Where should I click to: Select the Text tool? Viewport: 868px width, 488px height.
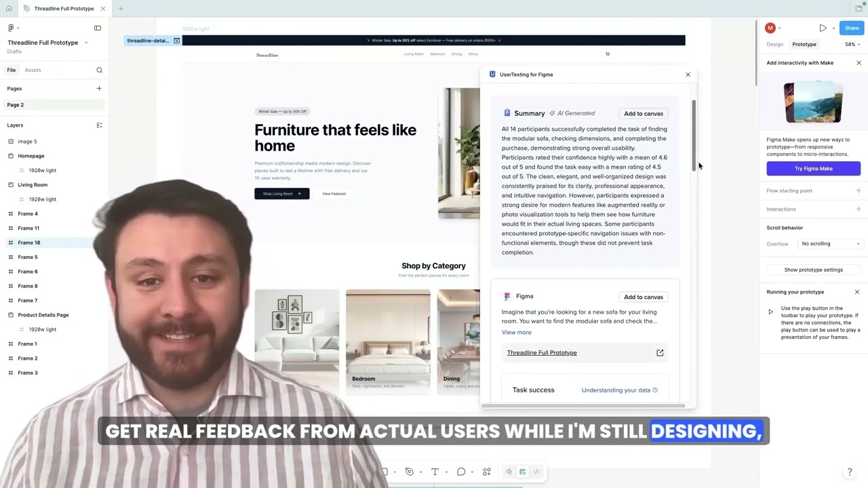pos(435,472)
